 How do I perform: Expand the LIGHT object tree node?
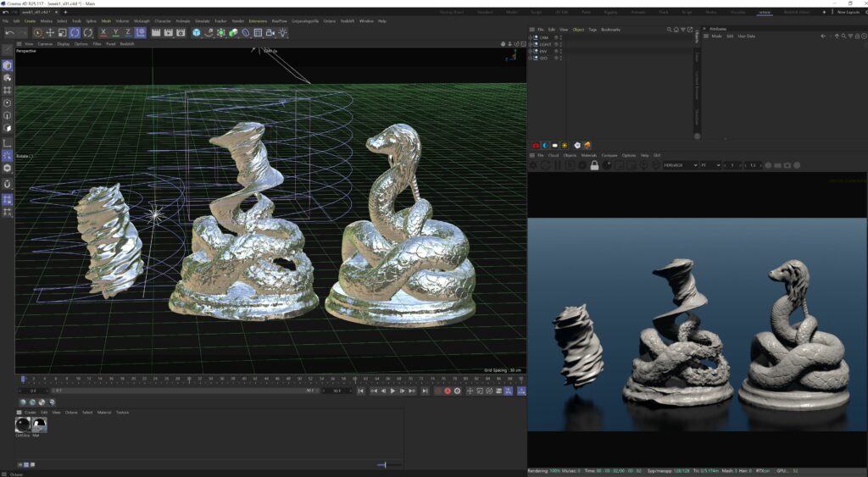click(x=531, y=45)
